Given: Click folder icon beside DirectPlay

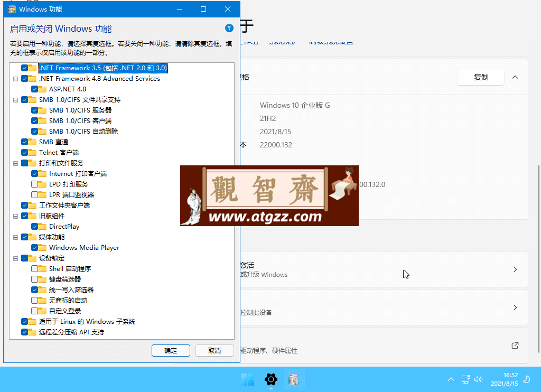Looking at the screenshot, I should 42,226.
